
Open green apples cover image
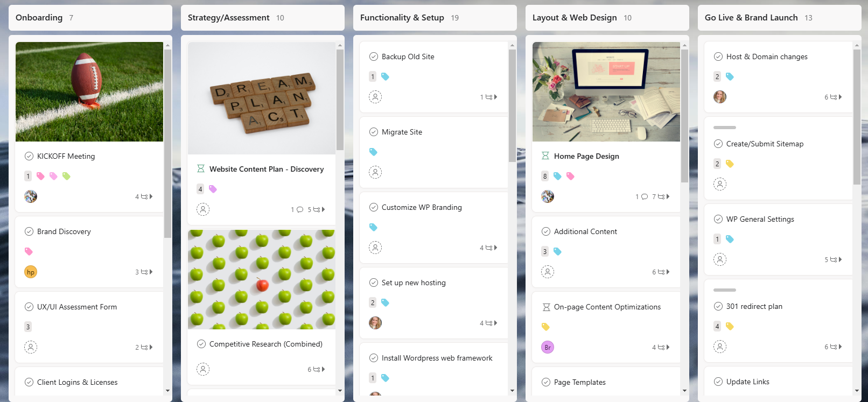pyautogui.click(x=262, y=279)
